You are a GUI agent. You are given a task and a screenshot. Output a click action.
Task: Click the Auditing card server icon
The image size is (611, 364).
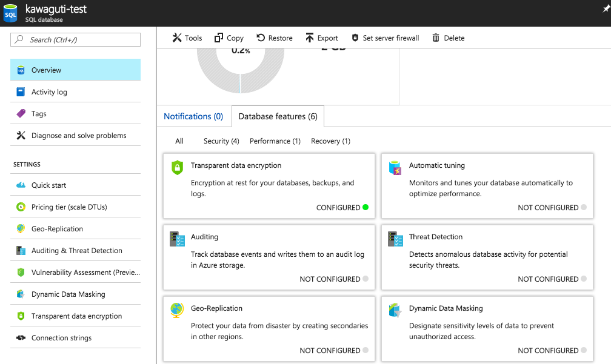coord(177,239)
